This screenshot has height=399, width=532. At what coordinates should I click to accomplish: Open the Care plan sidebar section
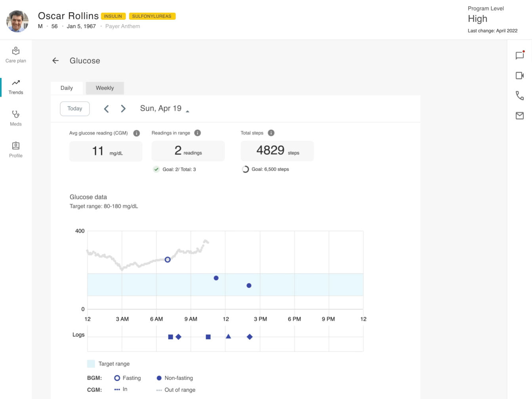click(16, 55)
